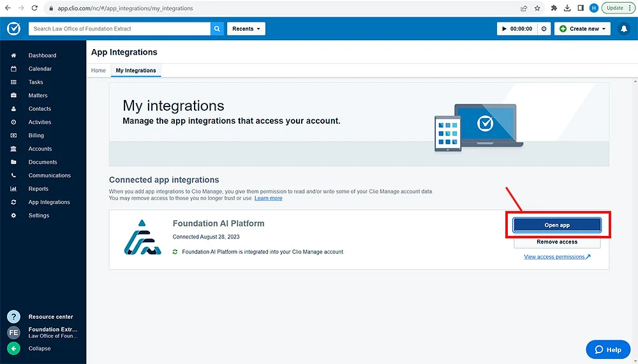
Task: Expand the Create new dropdown
Action: click(582, 29)
